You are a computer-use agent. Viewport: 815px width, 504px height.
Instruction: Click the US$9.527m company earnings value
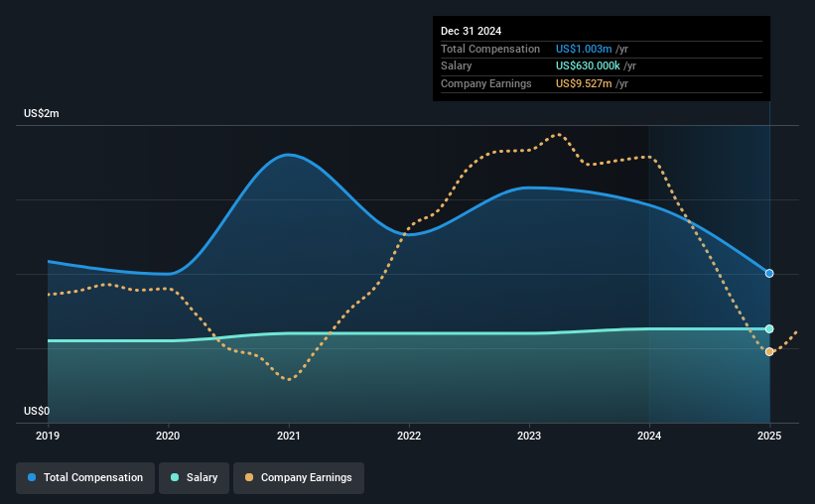tap(584, 83)
